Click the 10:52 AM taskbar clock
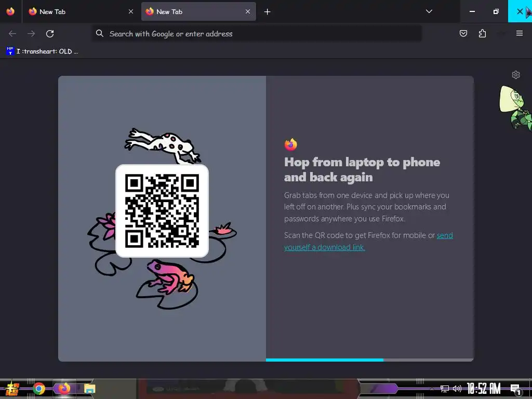The width and height of the screenshot is (532, 399). tap(484, 389)
